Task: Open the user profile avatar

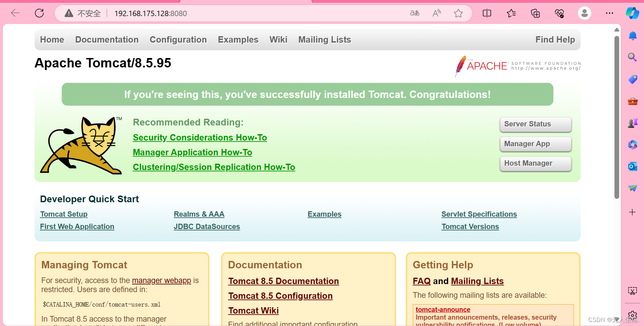Action: coord(585,13)
